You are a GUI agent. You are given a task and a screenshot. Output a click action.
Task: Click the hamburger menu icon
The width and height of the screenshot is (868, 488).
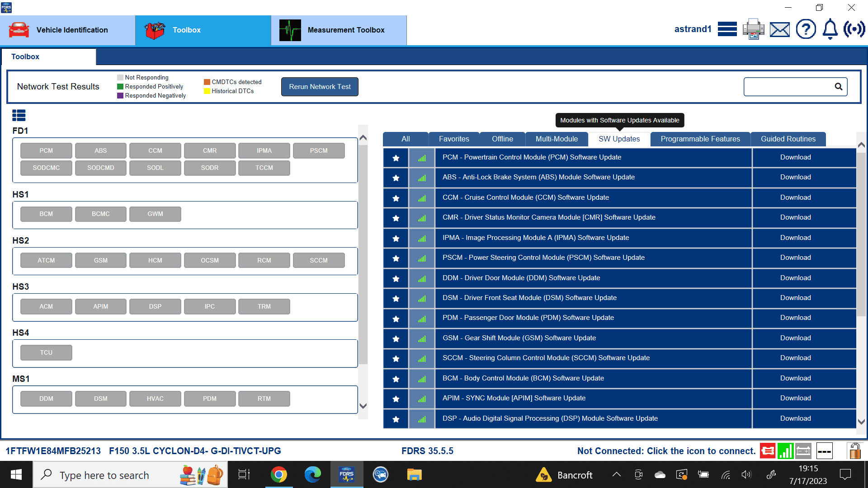[x=727, y=29]
